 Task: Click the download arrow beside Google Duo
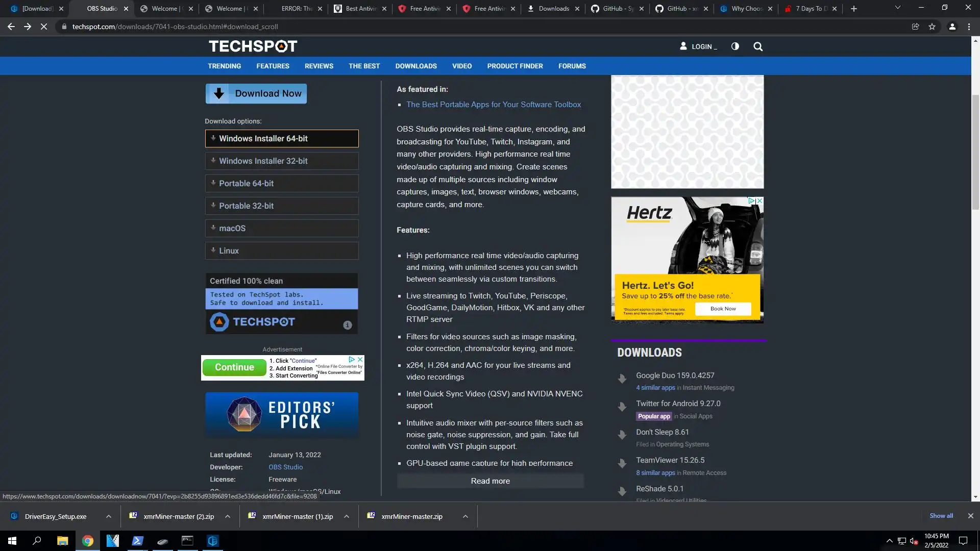click(x=622, y=379)
